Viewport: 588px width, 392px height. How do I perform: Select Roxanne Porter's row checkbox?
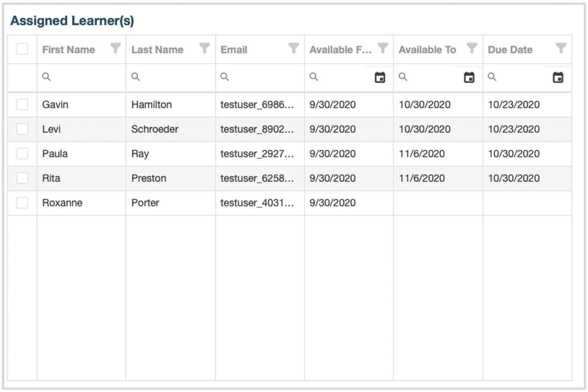22,203
